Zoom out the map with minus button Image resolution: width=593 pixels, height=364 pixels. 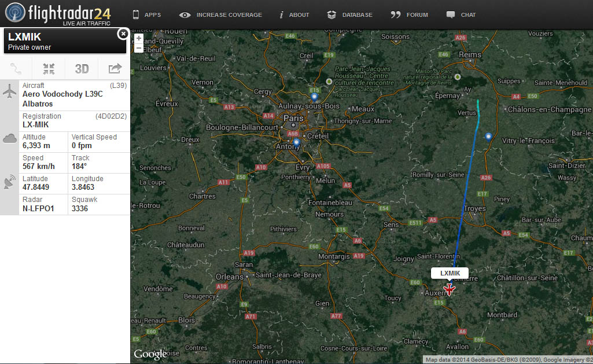point(139,48)
